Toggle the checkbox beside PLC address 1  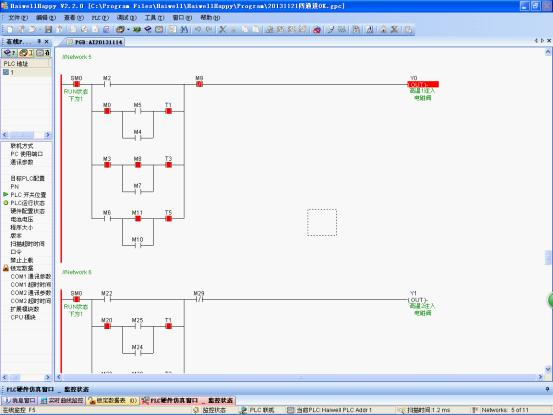[x=6, y=72]
